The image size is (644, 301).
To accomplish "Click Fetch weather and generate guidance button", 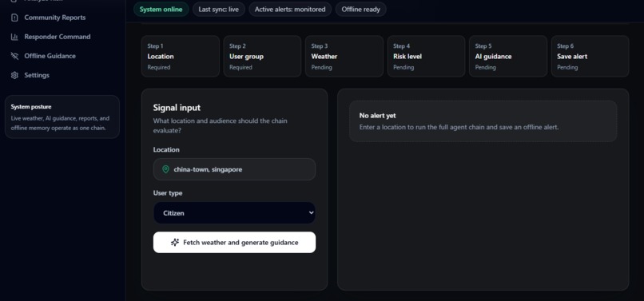I will click(235, 242).
